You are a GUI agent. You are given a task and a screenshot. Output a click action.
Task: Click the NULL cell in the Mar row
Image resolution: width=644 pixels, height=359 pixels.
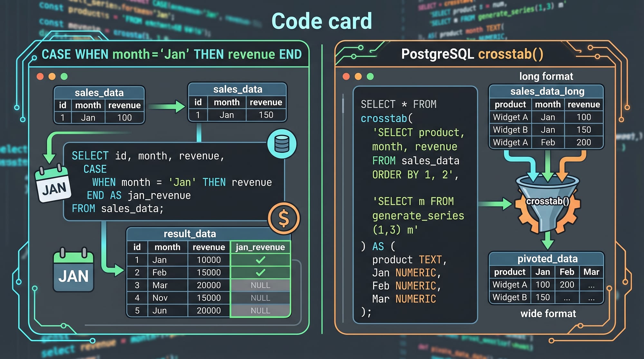coord(260,285)
